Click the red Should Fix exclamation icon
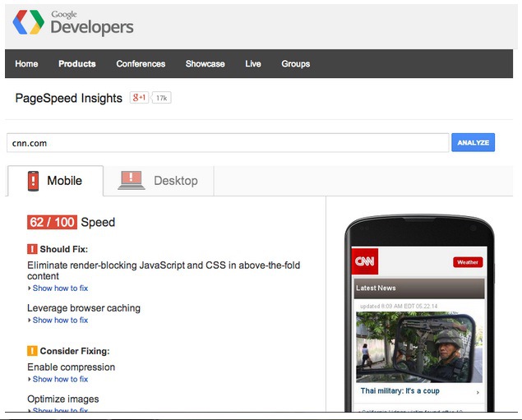Image resolution: width=522 pixels, height=420 pixels. (x=32, y=249)
